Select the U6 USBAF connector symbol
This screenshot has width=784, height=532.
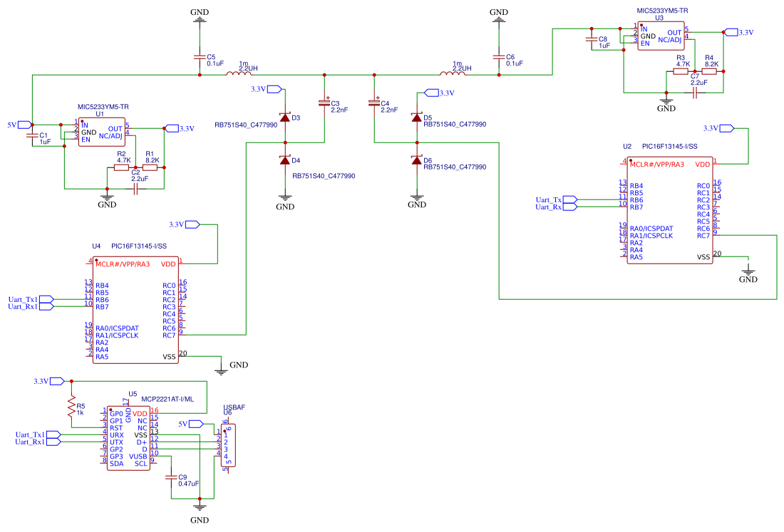pyautogui.click(x=228, y=446)
